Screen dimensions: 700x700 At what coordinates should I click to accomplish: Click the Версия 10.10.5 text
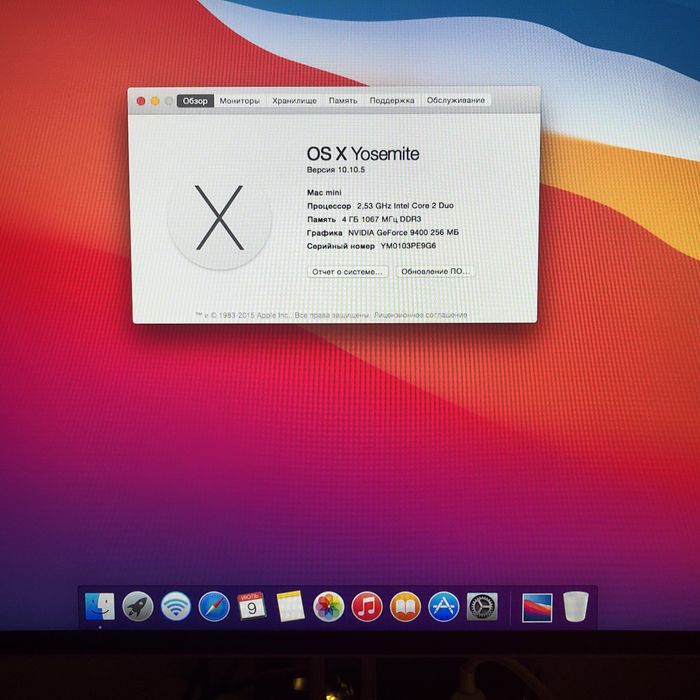[x=336, y=170]
